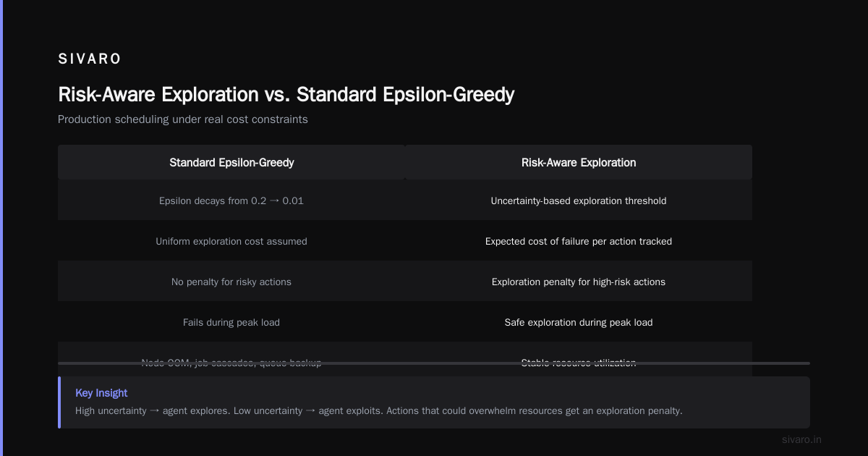This screenshot has width=868, height=456.
Task: Click the Key Insight heading
Action: (101, 393)
